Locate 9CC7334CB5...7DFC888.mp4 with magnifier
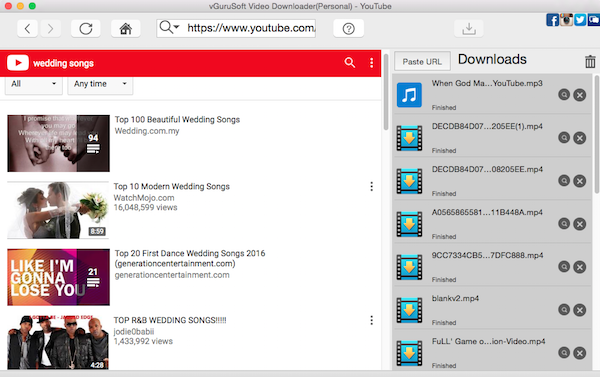The width and height of the screenshot is (600, 377). coord(564,266)
